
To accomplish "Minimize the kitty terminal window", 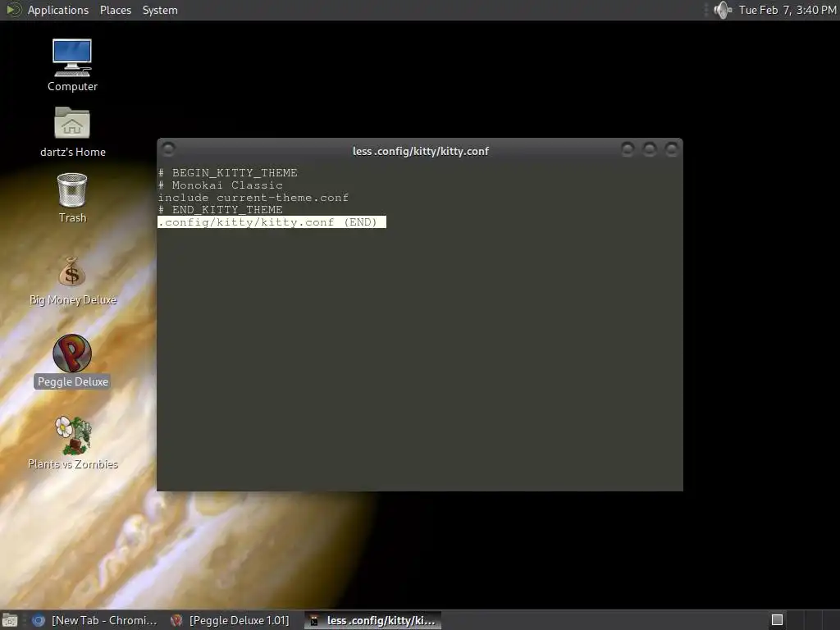I will (628, 149).
